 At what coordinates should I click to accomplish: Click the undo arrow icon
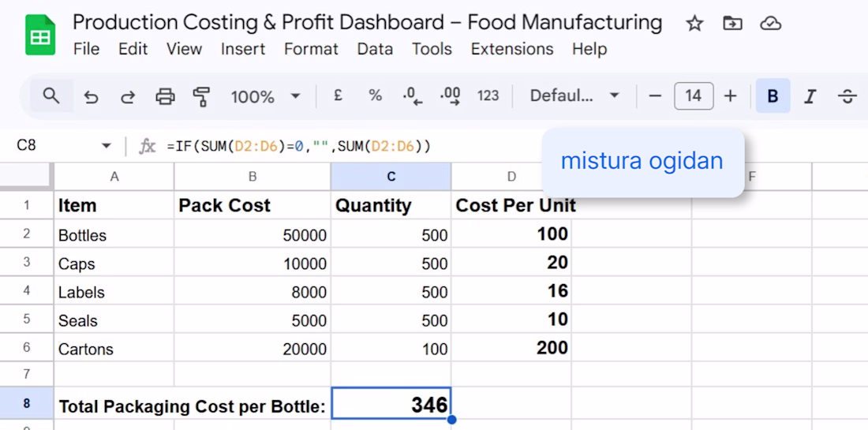tap(91, 96)
